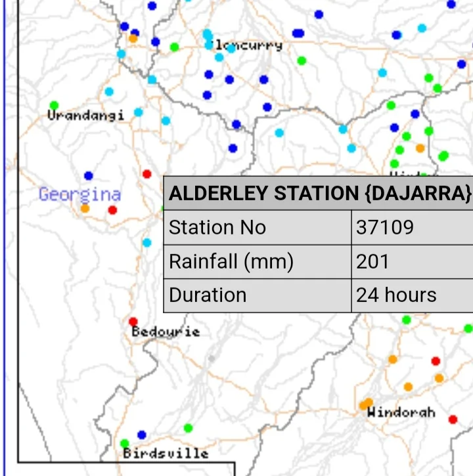473x476 pixels.
Task: Open the Bedourie town label
Action: point(166,332)
